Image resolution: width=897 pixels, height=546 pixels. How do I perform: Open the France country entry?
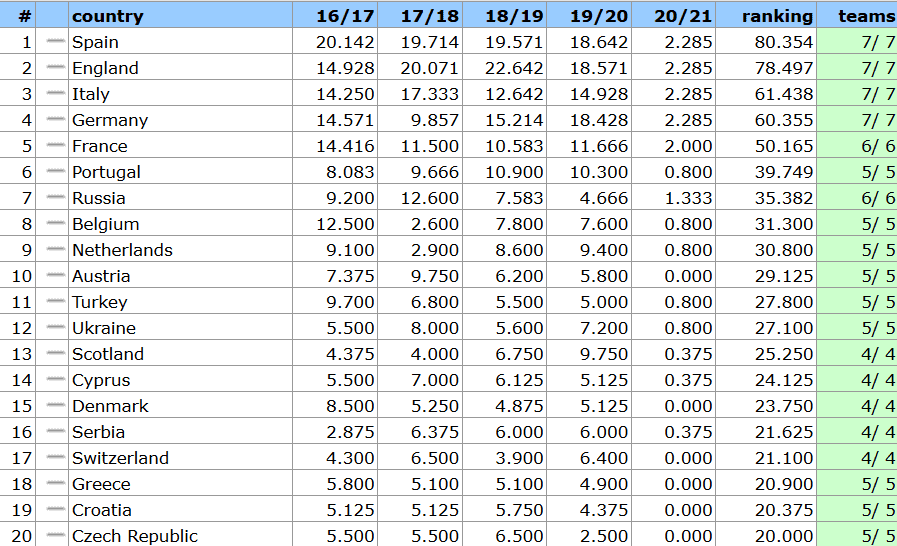point(99,146)
